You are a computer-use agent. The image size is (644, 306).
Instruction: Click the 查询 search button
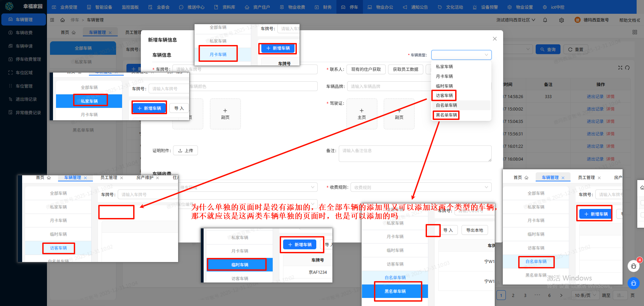(x=548, y=49)
